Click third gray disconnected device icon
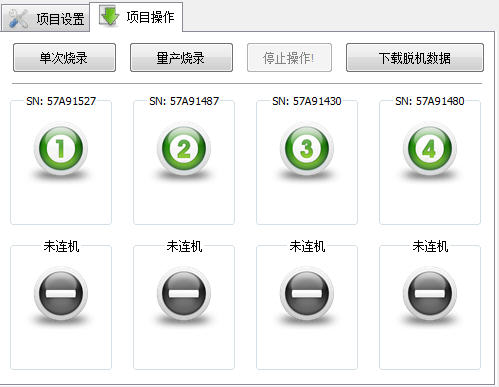This screenshot has width=499, height=387. point(307,293)
